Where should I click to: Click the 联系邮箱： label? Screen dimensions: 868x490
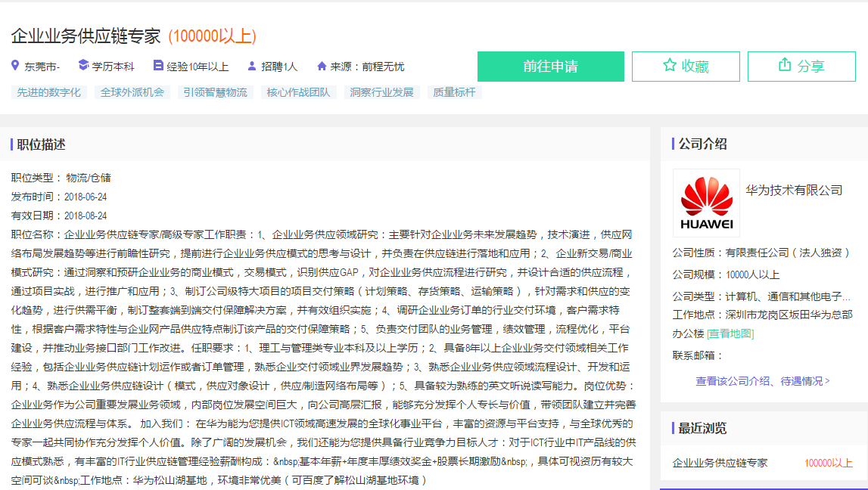(x=698, y=355)
